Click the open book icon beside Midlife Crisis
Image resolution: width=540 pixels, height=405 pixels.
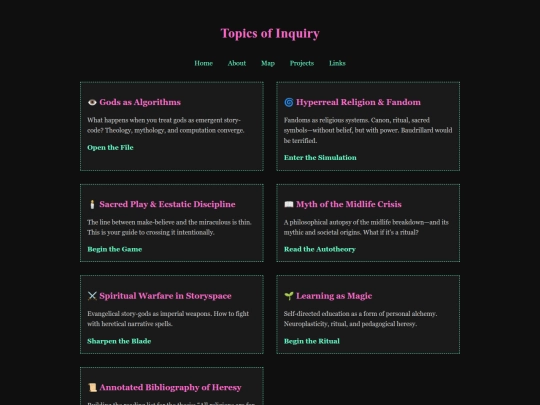[289, 204]
